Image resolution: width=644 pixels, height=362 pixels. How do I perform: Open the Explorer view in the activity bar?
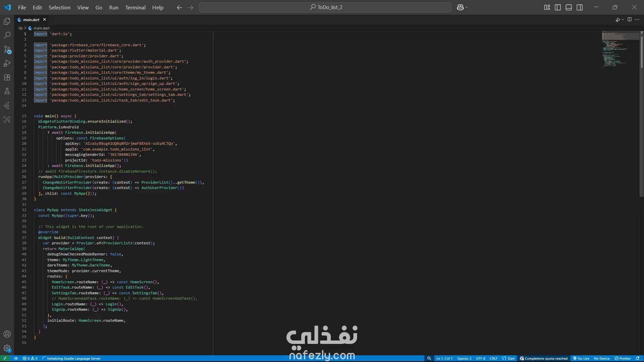tap(7, 21)
